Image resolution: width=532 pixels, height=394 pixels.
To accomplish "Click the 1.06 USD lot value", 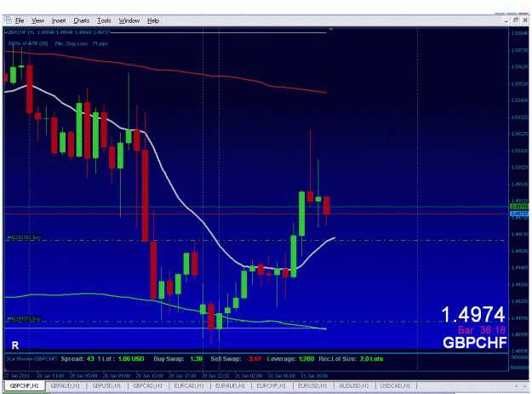I will (x=131, y=359).
